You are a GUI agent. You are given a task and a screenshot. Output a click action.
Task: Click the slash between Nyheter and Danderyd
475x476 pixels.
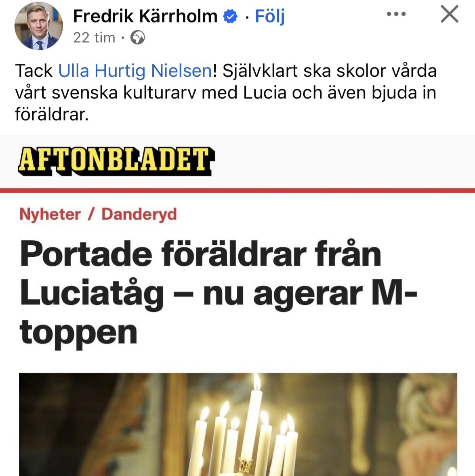pos(91,214)
